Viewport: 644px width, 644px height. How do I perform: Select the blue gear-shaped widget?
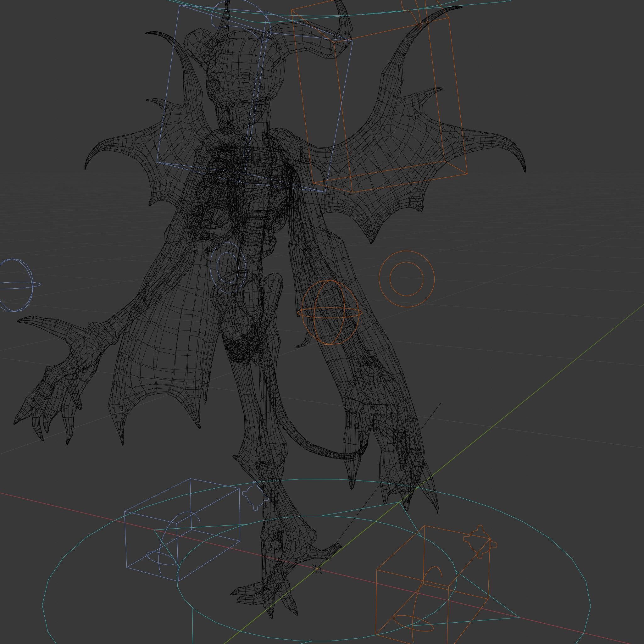(255, 495)
